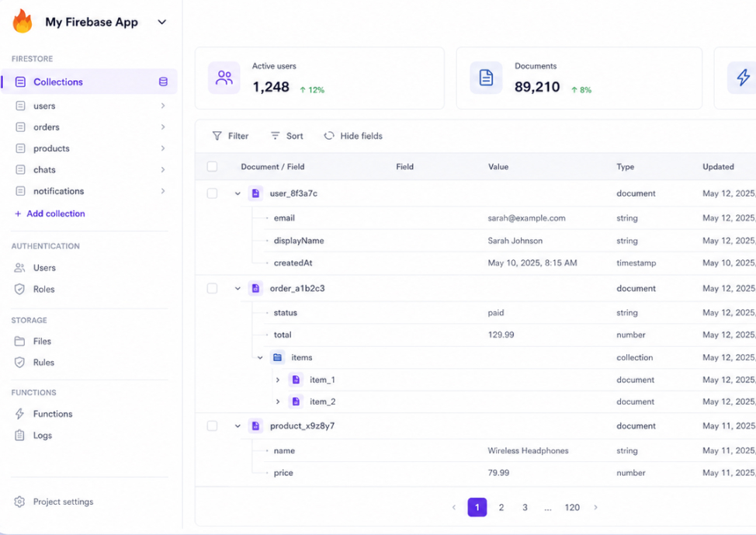Open Authentication Users page
Screen dimensions: 756x535
pyautogui.click(x=44, y=268)
